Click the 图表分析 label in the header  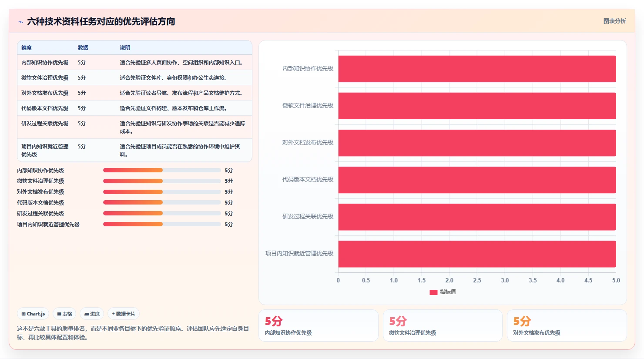click(x=614, y=21)
